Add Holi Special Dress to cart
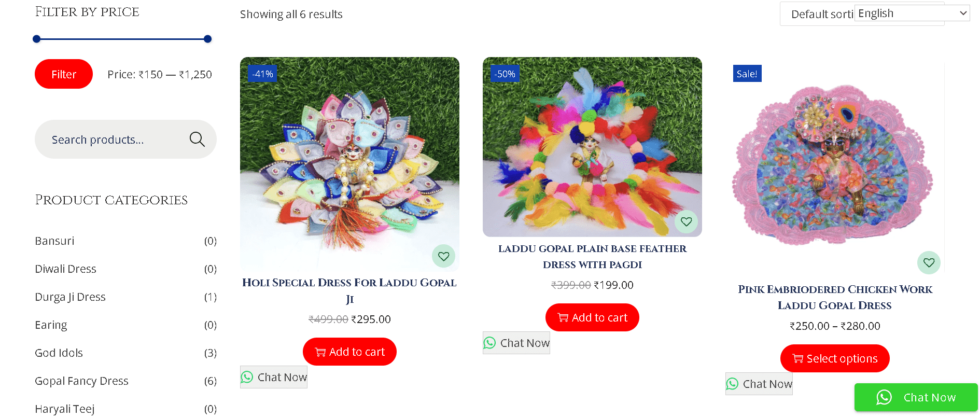The height and width of the screenshot is (418, 980). (x=349, y=352)
